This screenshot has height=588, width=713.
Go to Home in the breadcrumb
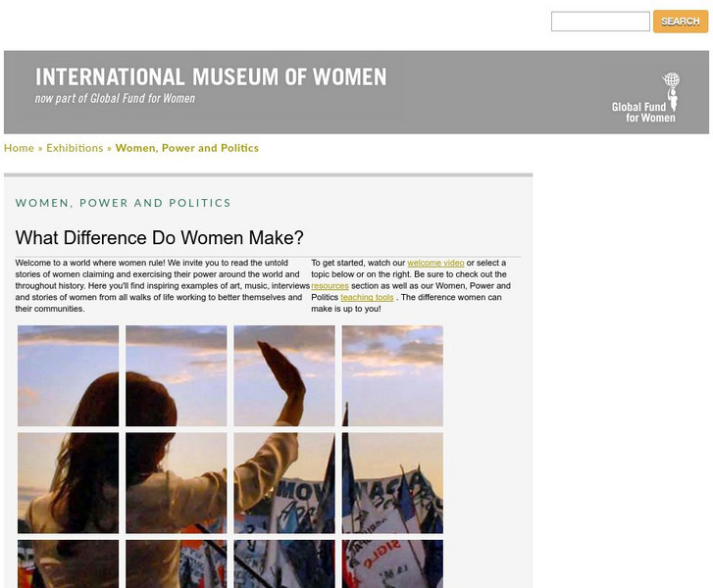click(19, 148)
